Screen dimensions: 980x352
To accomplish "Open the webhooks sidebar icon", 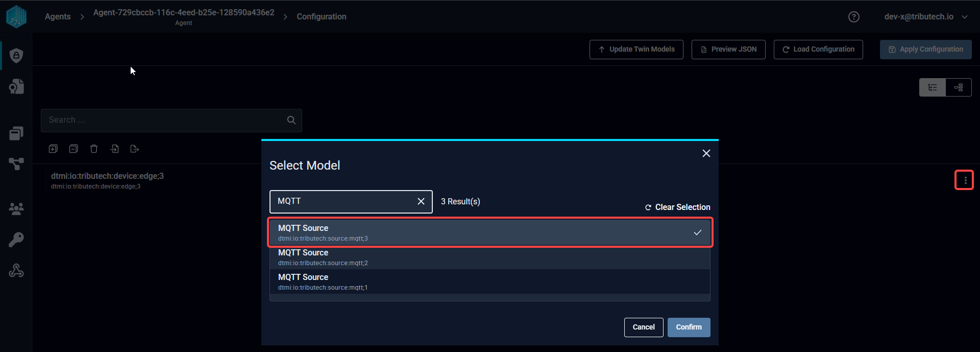I will point(16,270).
